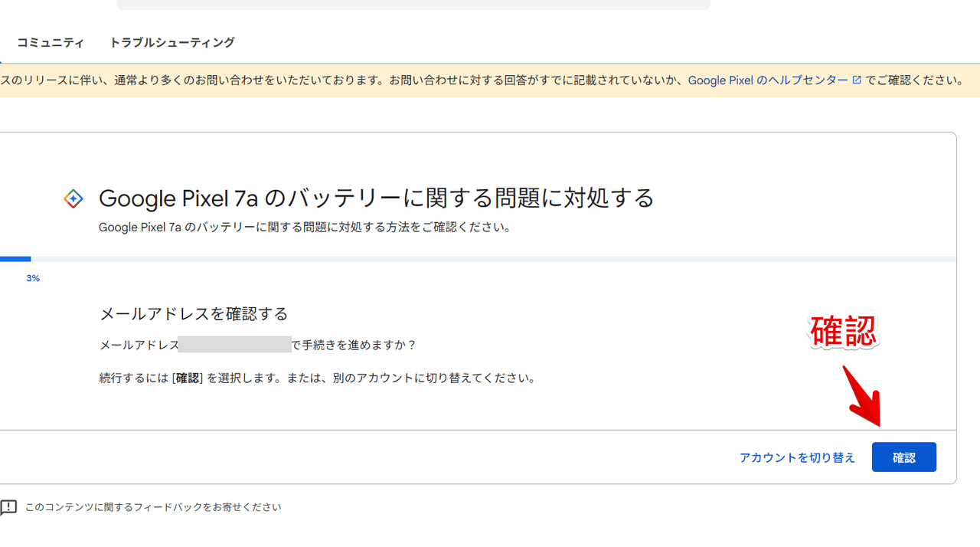The width and height of the screenshot is (980, 547).
Task: Open Google Pixel のヘルプセンター link
Action: click(768, 80)
